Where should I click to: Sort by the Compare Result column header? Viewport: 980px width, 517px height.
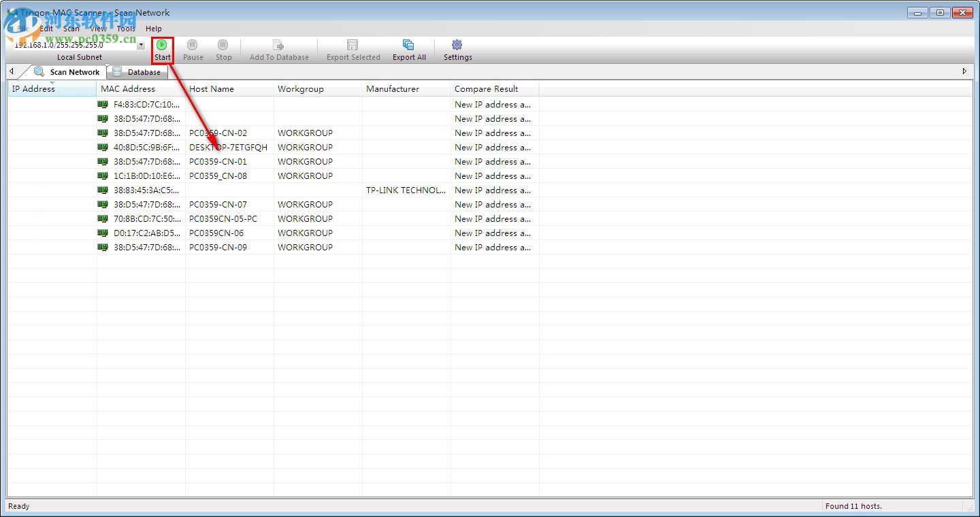(x=495, y=89)
